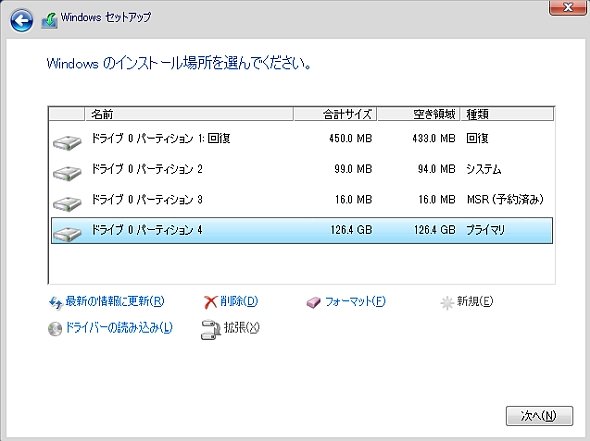590x441 pixels.
Task: Sort by 名前 column header
Action: point(189,114)
